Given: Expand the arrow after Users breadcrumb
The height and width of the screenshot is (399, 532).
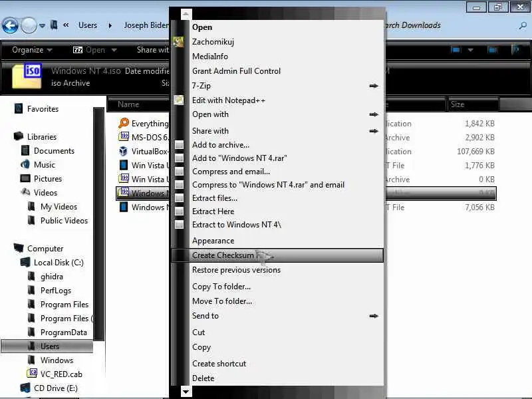Looking at the screenshot, I should click(110, 25).
